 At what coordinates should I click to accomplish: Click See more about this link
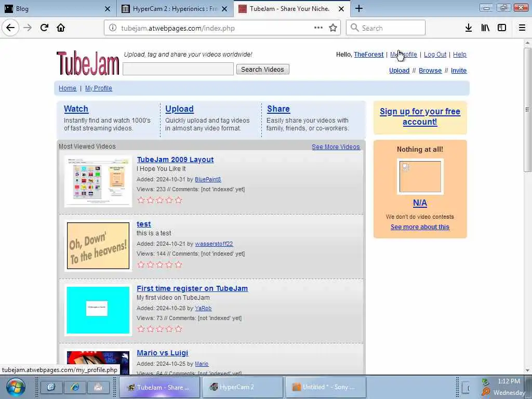(420, 227)
